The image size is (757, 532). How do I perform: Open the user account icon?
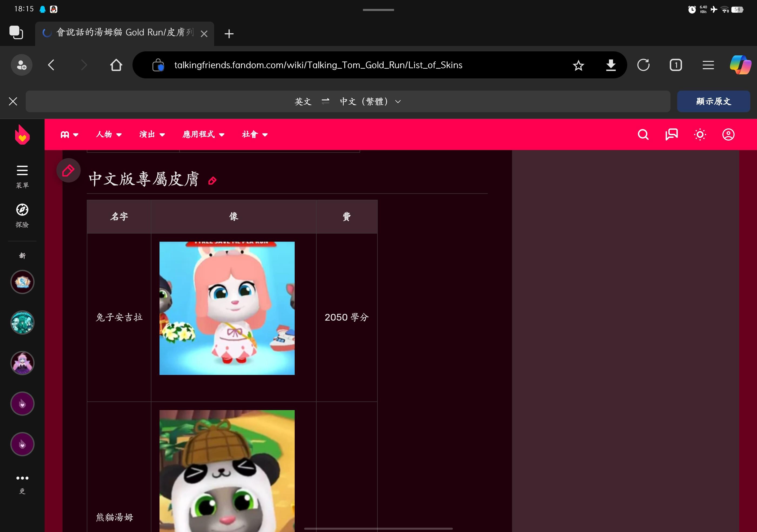[x=728, y=134]
